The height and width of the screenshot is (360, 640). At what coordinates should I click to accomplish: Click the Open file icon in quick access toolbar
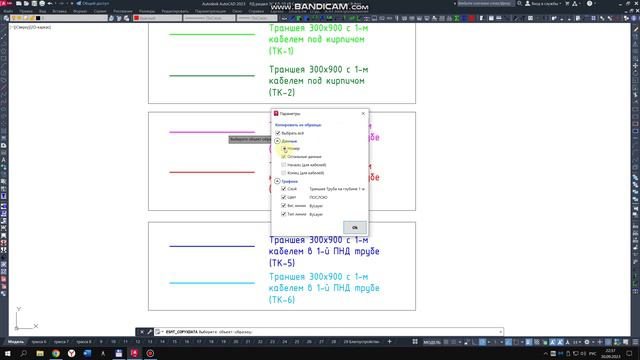point(26,3)
